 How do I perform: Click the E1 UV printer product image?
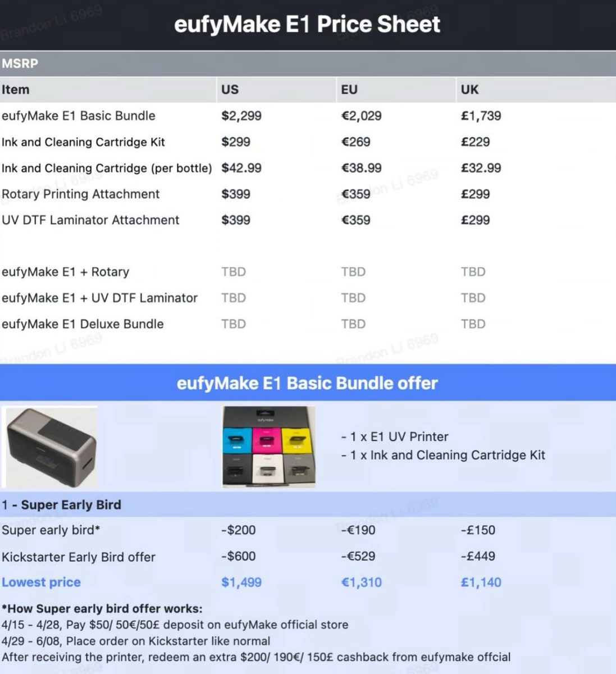pyautogui.click(x=51, y=448)
